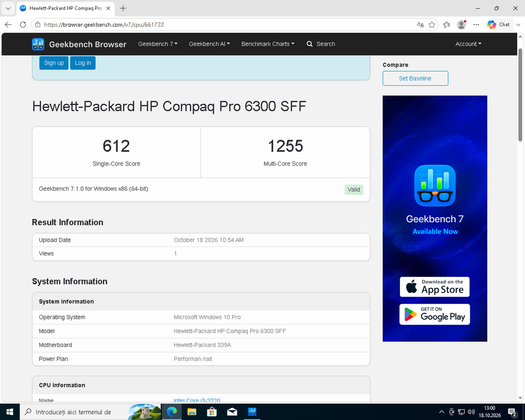
Task: Click Geekbench 7.1.0 for Windows version text
Action: point(94,189)
